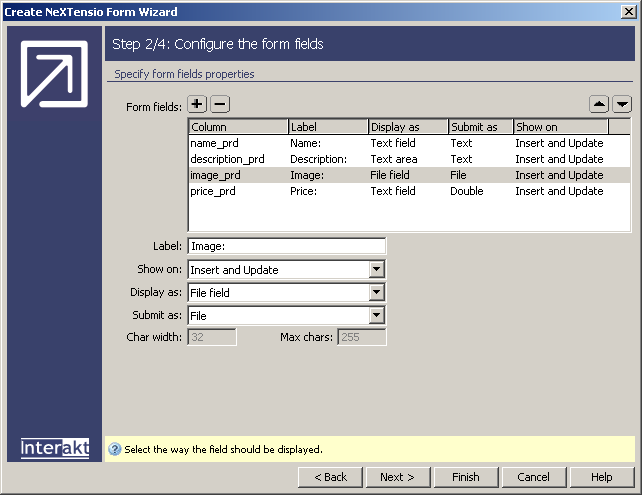Viewport: 642px width, 495px height.
Task: Move selected field up with arrow icon
Action: pos(598,104)
